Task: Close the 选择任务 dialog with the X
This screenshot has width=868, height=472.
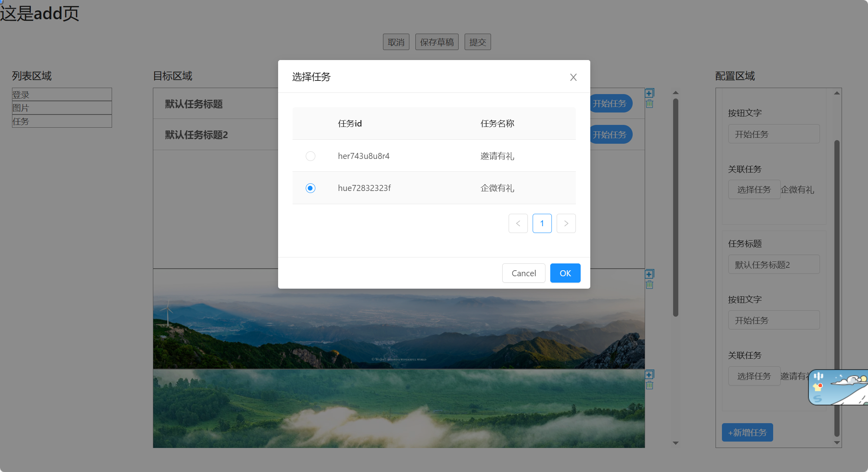Action: point(573,77)
